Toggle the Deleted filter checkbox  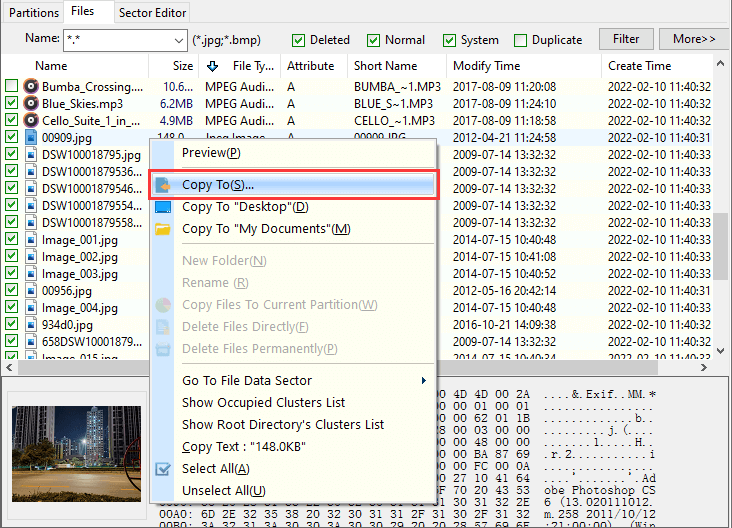click(x=298, y=40)
